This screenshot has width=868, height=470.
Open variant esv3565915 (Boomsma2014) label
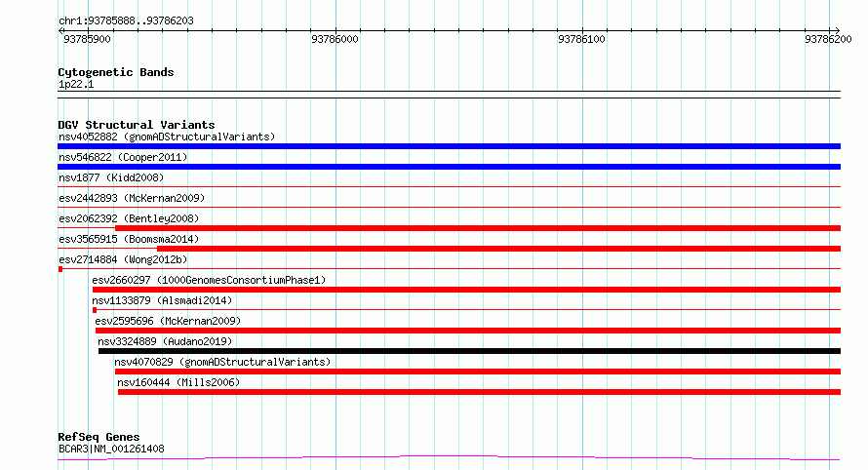(x=129, y=239)
